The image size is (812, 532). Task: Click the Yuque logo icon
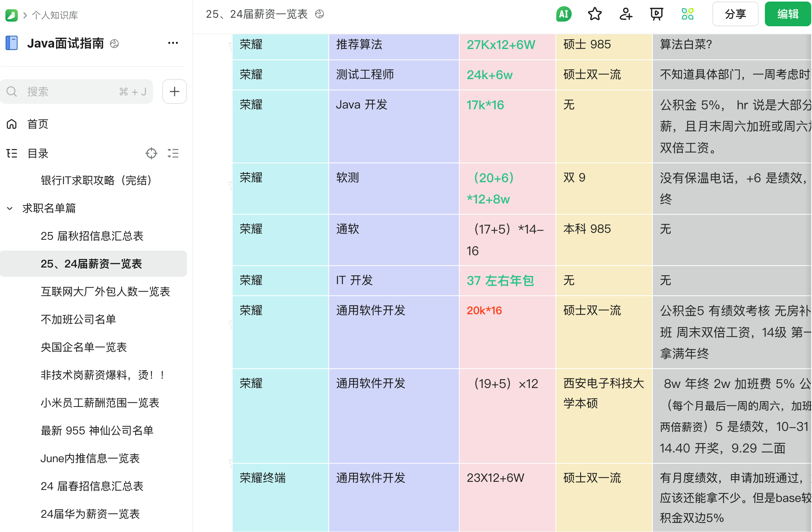coord(12,15)
